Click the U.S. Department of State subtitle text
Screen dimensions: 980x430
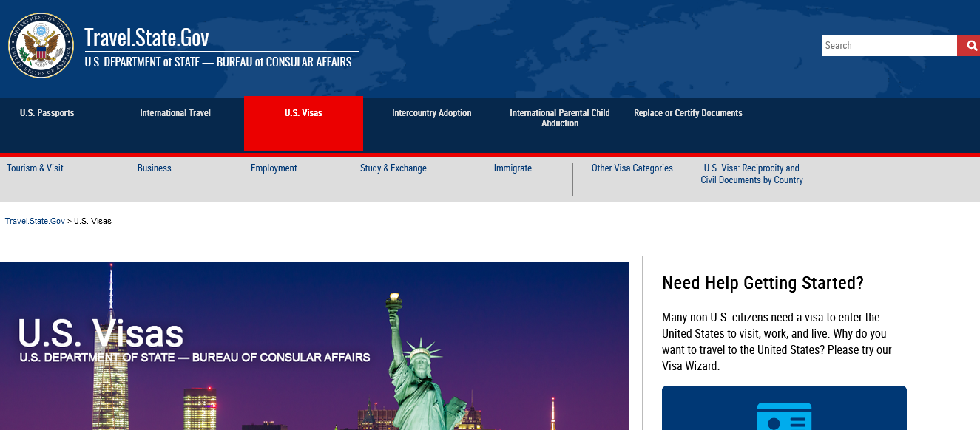click(x=218, y=62)
